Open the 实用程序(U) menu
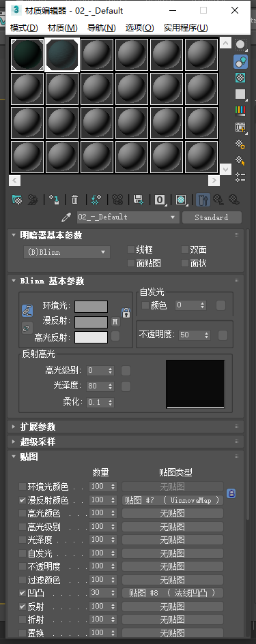 click(x=186, y=27)
